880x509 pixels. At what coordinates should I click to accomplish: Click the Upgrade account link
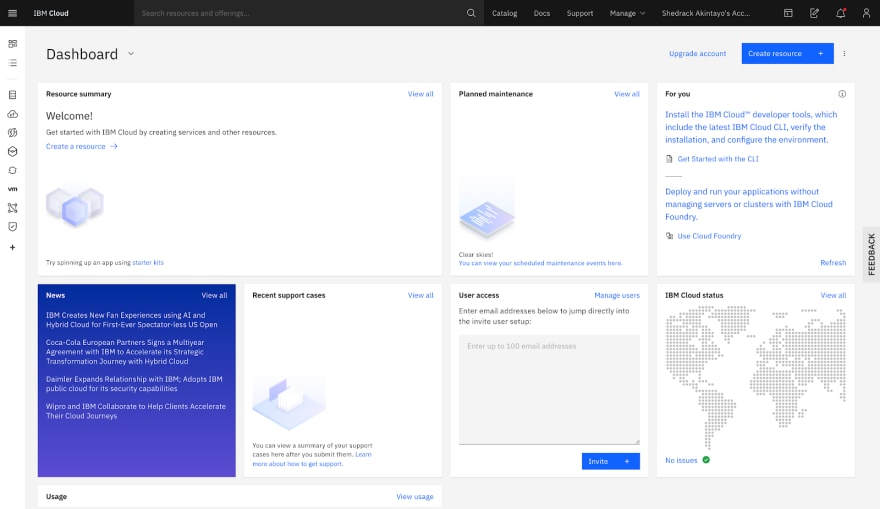click(698, 53)
